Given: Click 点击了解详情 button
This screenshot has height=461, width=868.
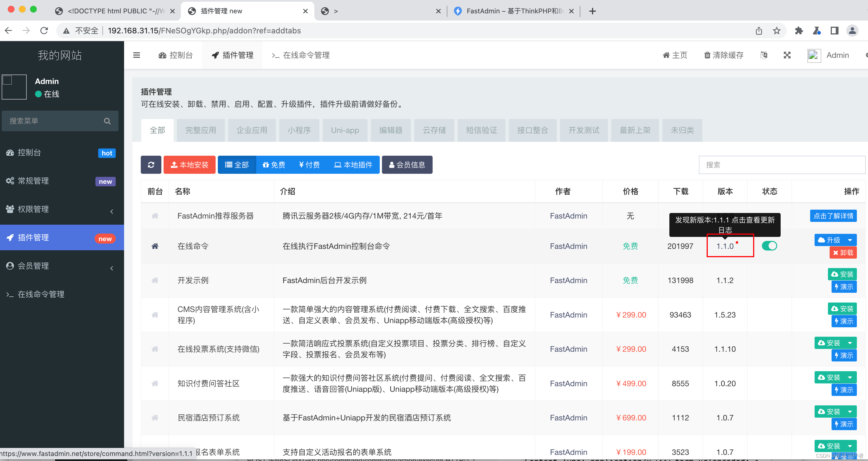Looking at the screenshot, I should 833,216.
